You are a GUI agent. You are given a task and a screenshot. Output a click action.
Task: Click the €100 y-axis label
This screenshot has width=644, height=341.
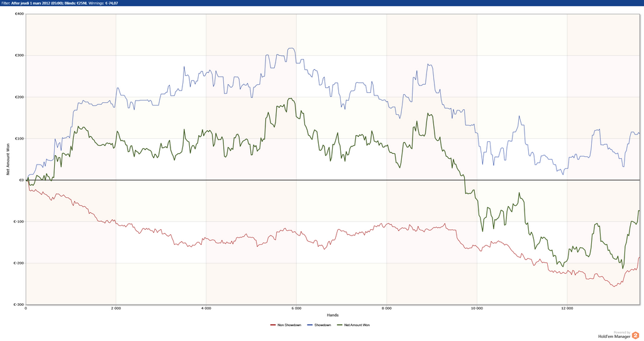[19, 139]
